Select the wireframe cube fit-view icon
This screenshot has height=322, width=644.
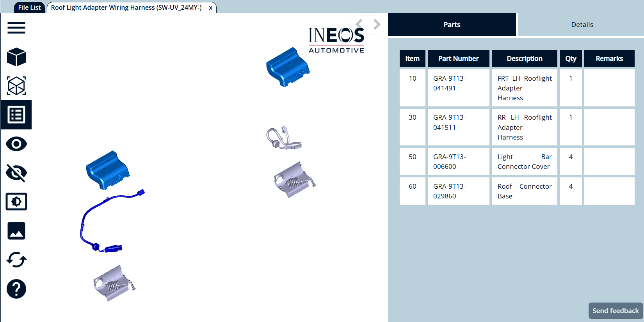click(x=16, y=86)
